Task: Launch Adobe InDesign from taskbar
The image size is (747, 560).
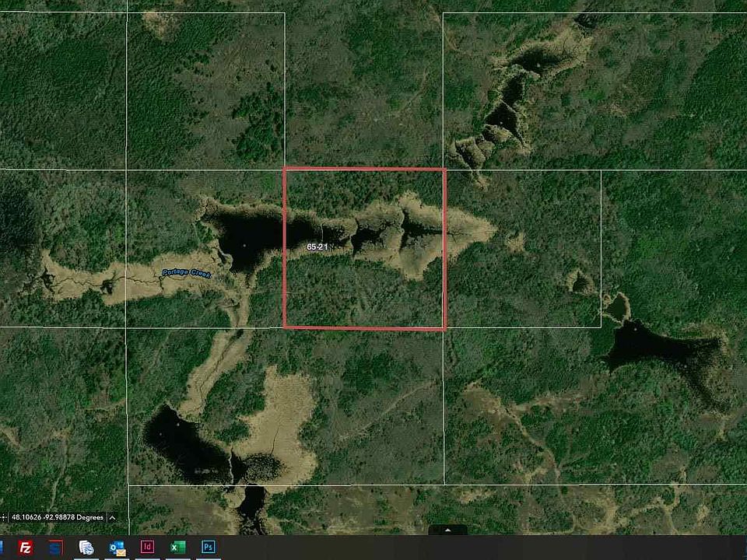Action: tap(148, 547)
